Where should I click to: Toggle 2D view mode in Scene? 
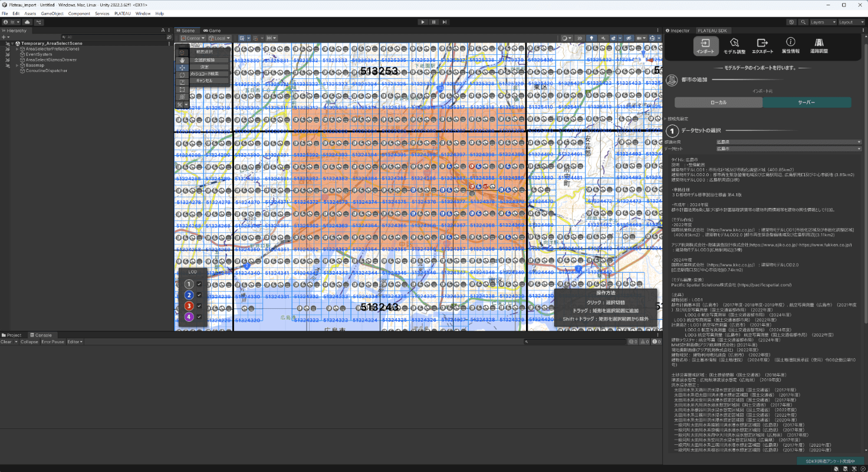tap(580, 38)
